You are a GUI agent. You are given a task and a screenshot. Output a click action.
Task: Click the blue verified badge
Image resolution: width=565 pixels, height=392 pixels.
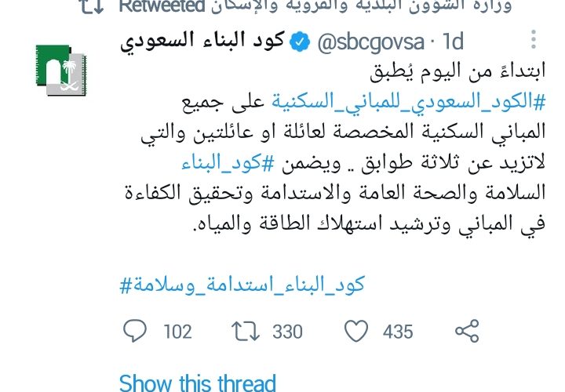(x=300, y=42)
